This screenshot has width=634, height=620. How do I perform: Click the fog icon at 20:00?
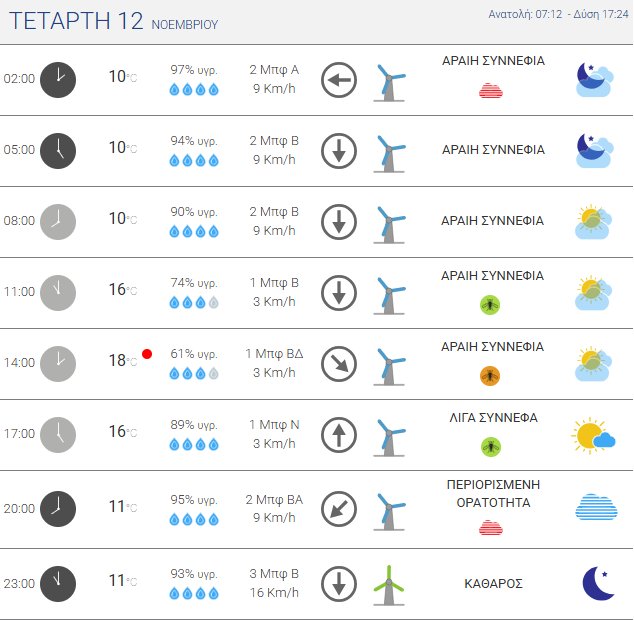pyautogui.click(x=596, y=507)
